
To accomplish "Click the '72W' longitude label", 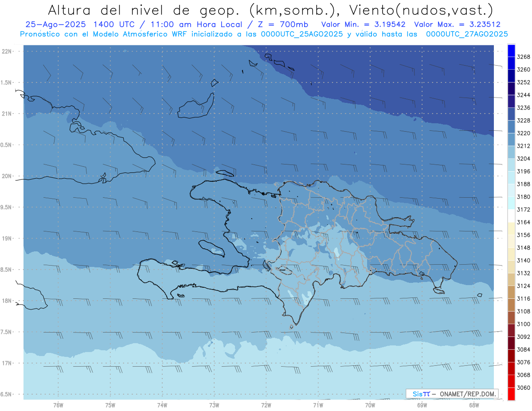I will coord(266,405).
